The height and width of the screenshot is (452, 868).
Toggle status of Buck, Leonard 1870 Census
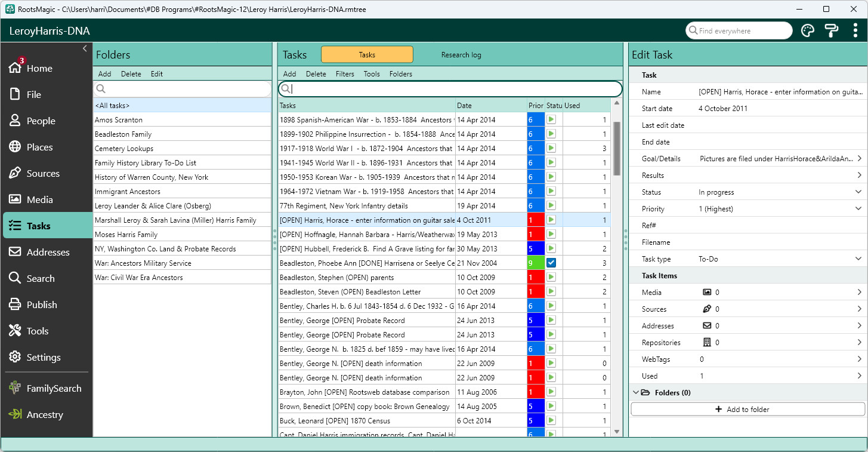point(551,420)
